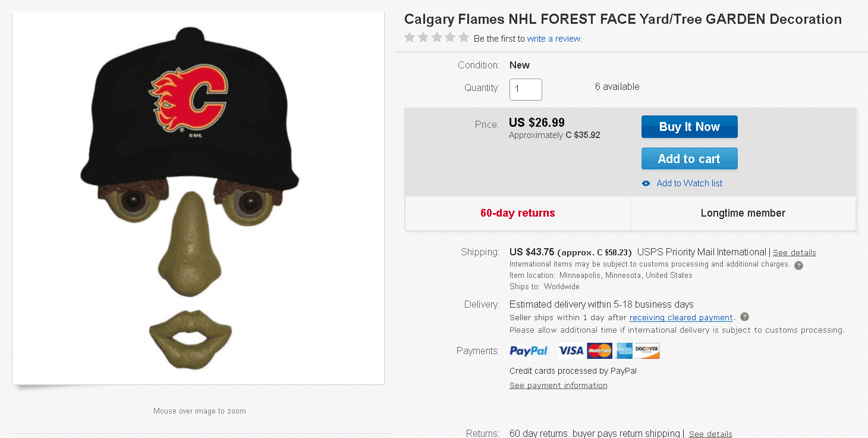
Task: Follow the write a review link
Action: point(554,39)
